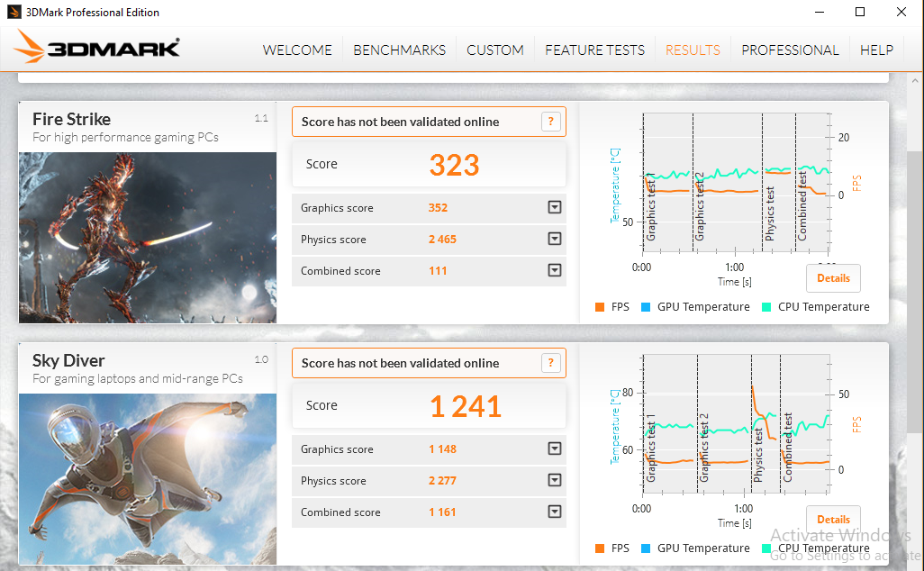This screenshot has height=571, width=924.
Task: Click Fire Strike Physics score value 2 465
Action: pos(442,240)
